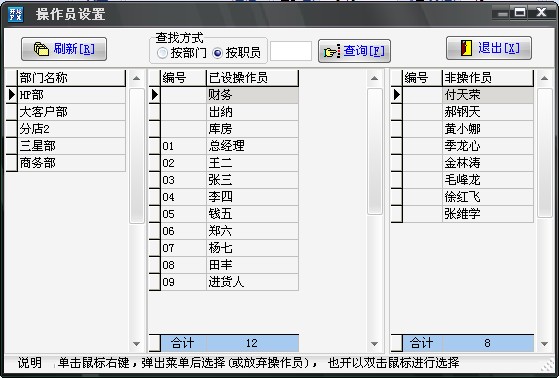Click the operator total cell showing 12
559x378 pixels.
point(252,343)
